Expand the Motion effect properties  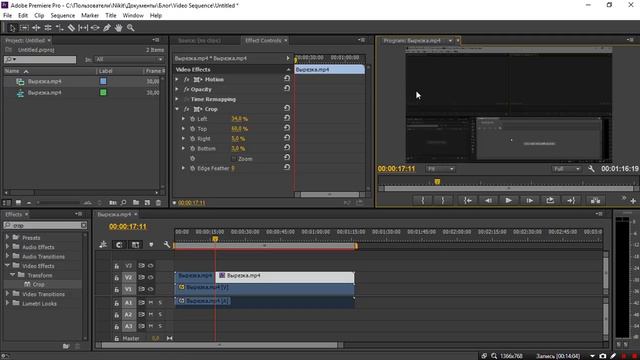pyautogui.click(x=177, y=79)
